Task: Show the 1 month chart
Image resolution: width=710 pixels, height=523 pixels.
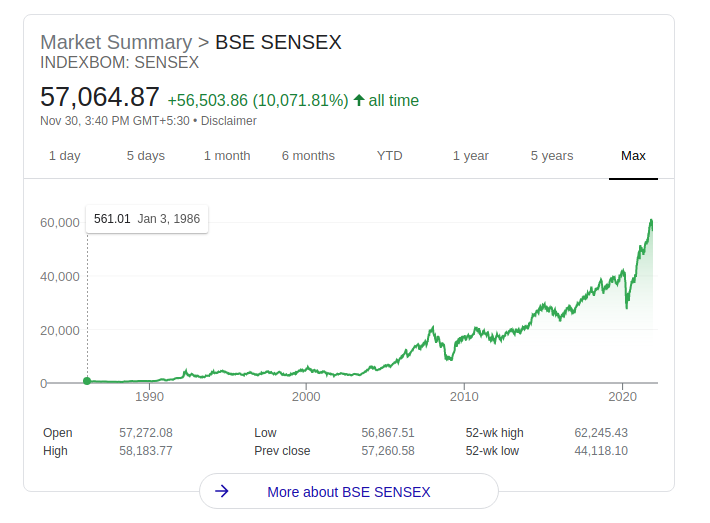Action: [x=227, y=156]
